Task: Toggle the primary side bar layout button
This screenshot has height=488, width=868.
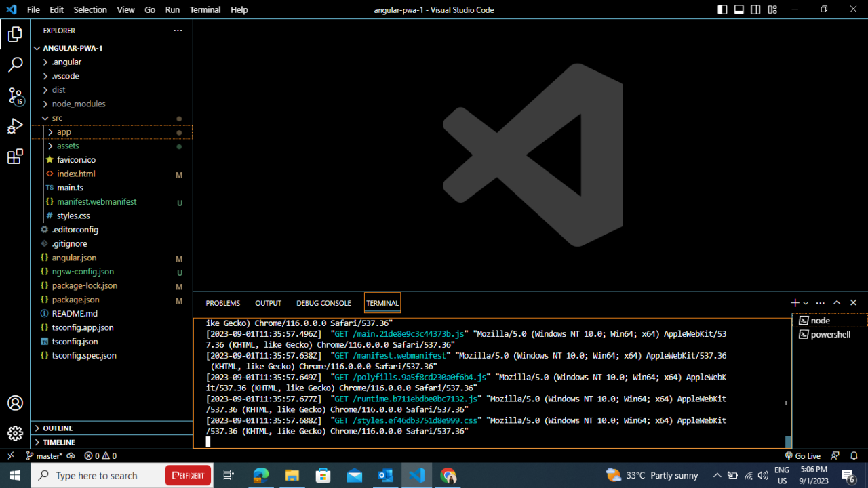Action: click(722, 9)
